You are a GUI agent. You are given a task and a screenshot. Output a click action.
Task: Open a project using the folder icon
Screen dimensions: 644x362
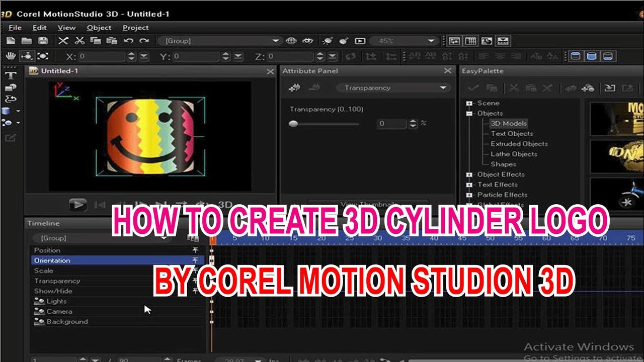point(27,41)
